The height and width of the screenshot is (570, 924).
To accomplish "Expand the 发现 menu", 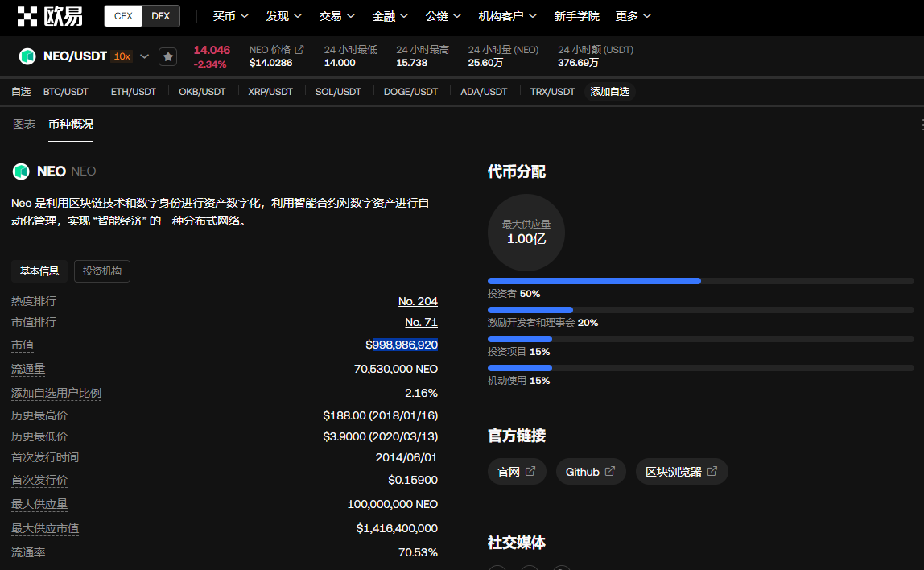I will click(283, 17).
